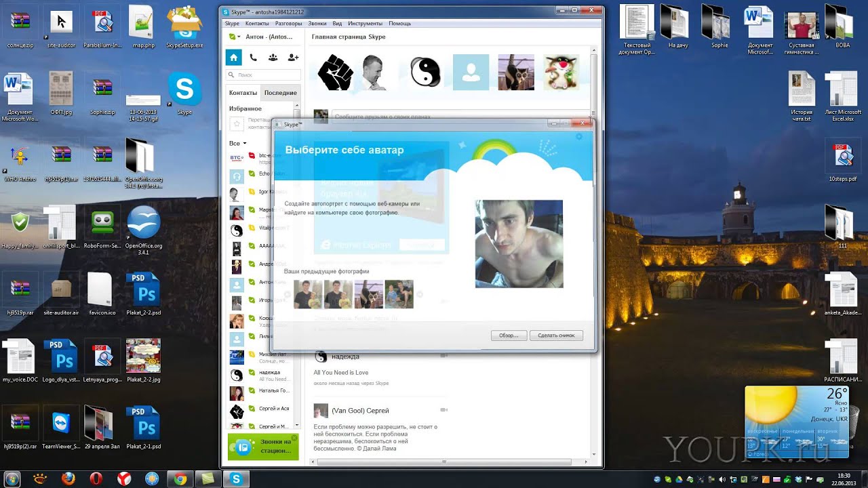Open the Skype desktop shortcut
The image size is (868, 488).
tap(184, 95)
